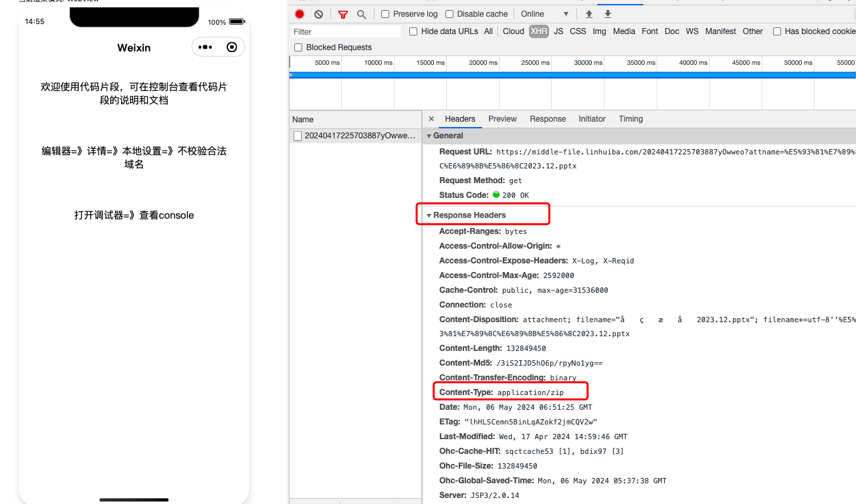This screenshot has width=856, height=504.
Task: Enable Preserve log checkbox
Action: (385, 14)
